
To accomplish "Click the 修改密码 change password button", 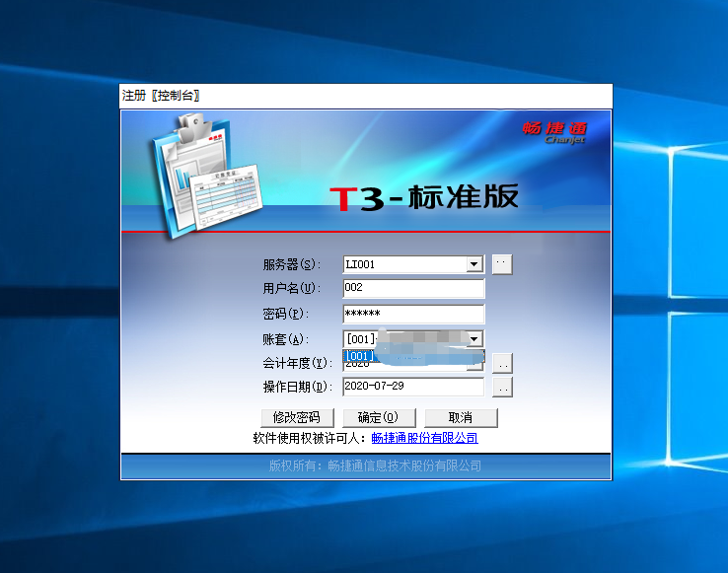I will coord(297,417).
